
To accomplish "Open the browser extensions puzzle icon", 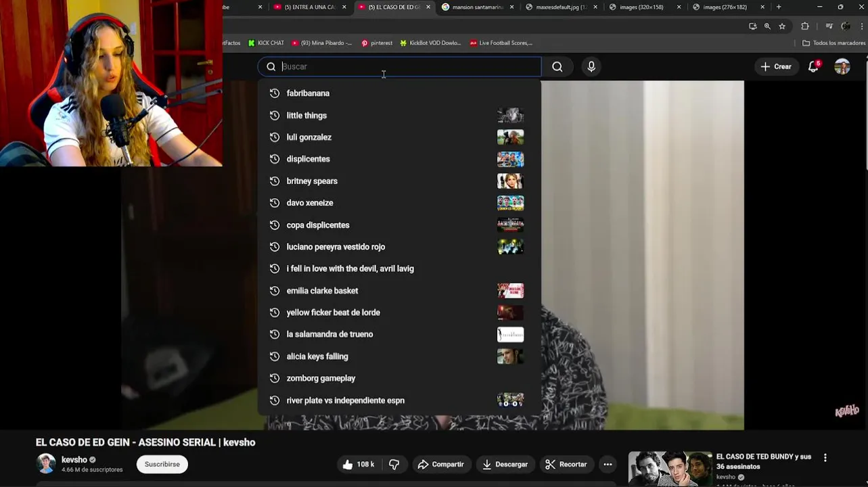I will pyautogui.click(x=805, y=26).
